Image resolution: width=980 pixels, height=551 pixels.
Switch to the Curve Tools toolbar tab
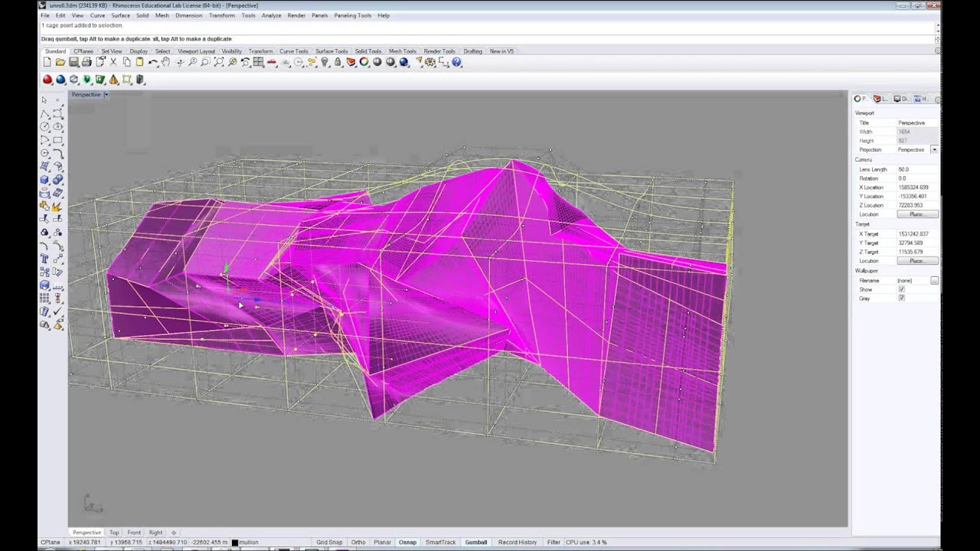click(294, 51)
